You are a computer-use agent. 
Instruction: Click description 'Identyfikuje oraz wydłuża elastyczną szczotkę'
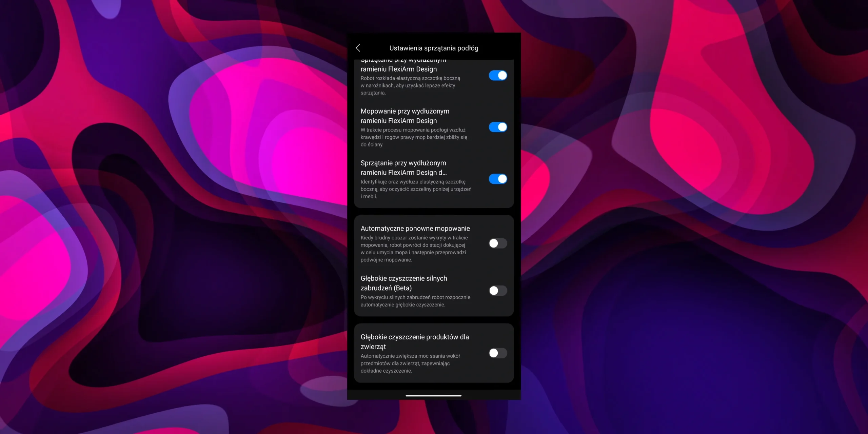(x=416, y=189)
